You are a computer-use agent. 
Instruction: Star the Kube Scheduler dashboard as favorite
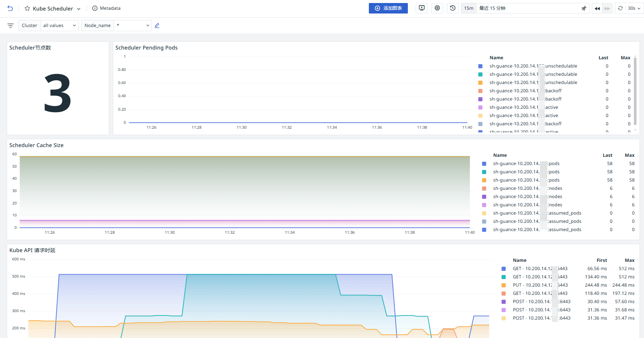[27, 8]
